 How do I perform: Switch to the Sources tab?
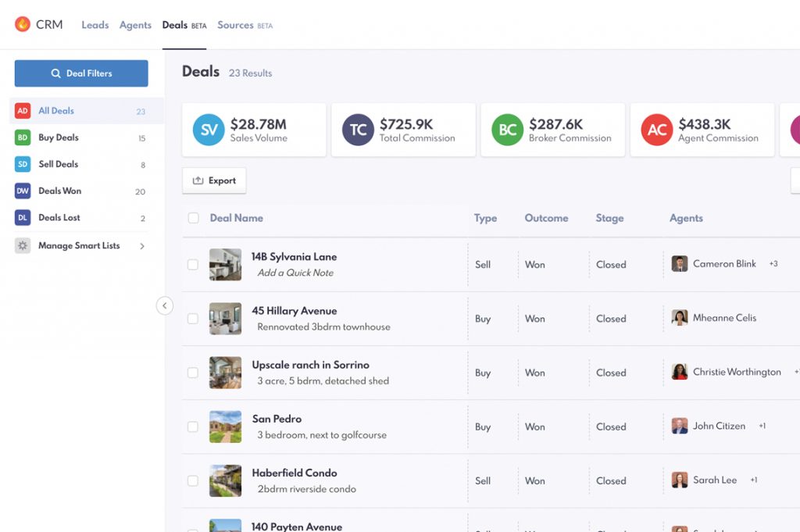[235, 25]
